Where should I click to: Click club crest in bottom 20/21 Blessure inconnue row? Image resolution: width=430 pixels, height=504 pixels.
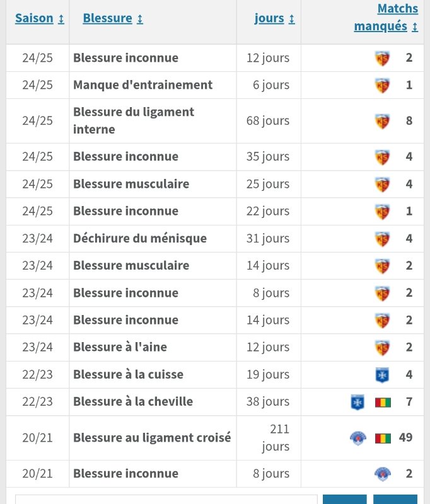382,474
